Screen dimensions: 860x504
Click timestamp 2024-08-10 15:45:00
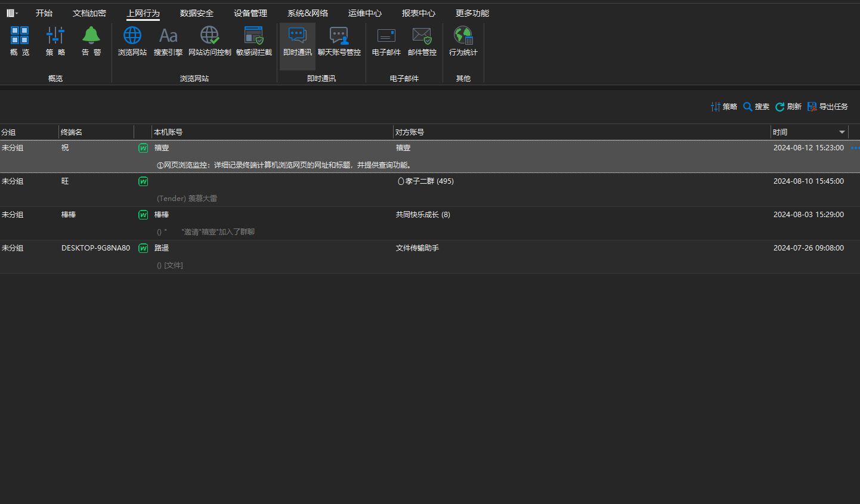tap(809, 181)
